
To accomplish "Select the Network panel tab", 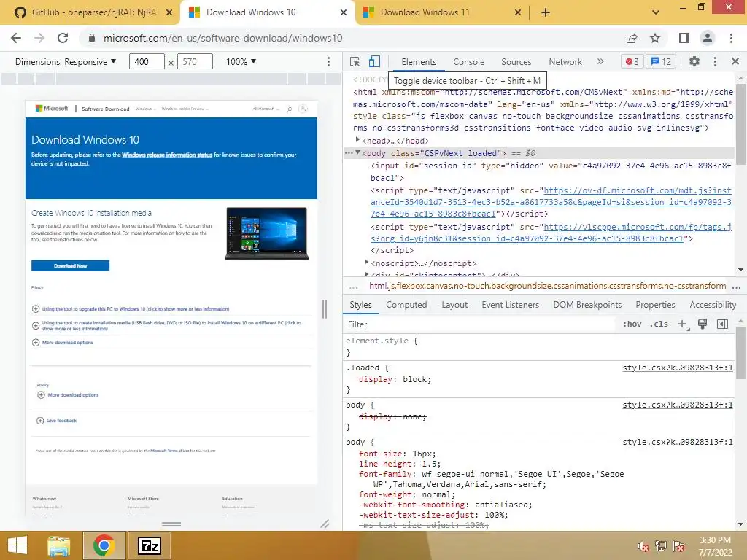I will 565,61.
